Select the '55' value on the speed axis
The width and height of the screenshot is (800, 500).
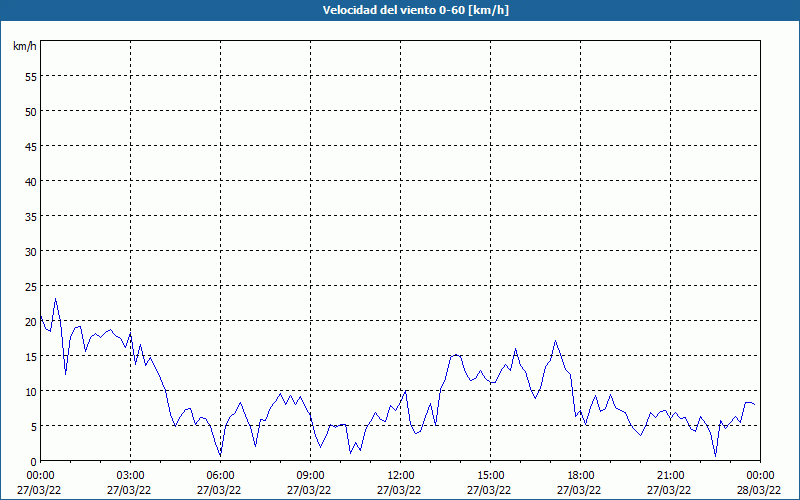click(x=31, y=79)
